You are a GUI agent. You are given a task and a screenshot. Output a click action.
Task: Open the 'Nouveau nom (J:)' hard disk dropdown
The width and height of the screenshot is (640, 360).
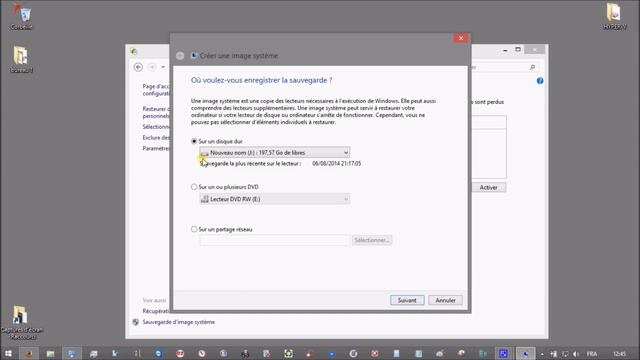(274, 153)
